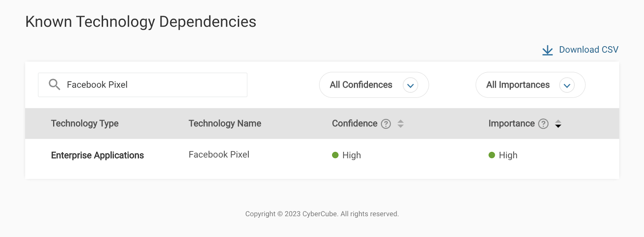Click the search magnifier icon

tap(54, 84)
